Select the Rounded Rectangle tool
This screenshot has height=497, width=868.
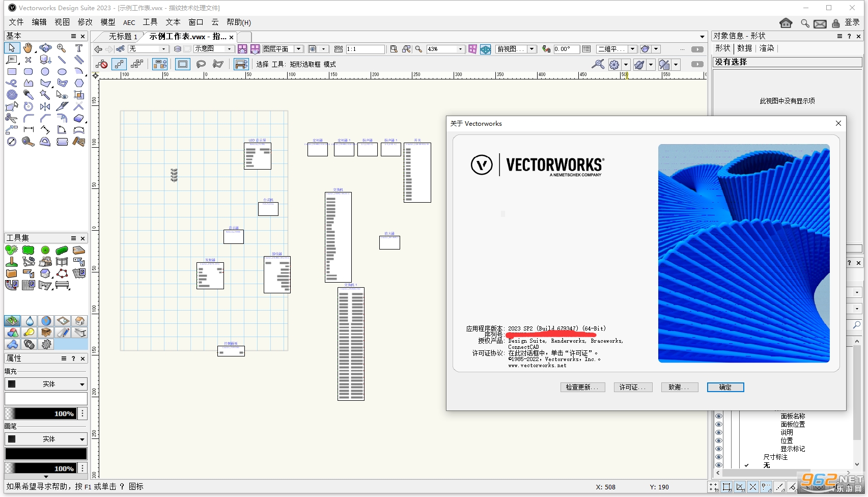tap(28, 71)
